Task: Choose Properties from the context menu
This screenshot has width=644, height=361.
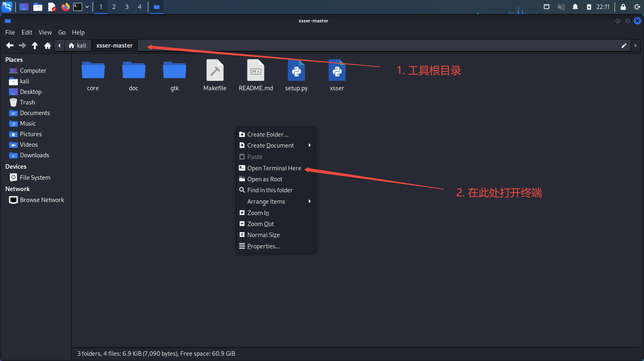Action: click(x=264, y=246)
